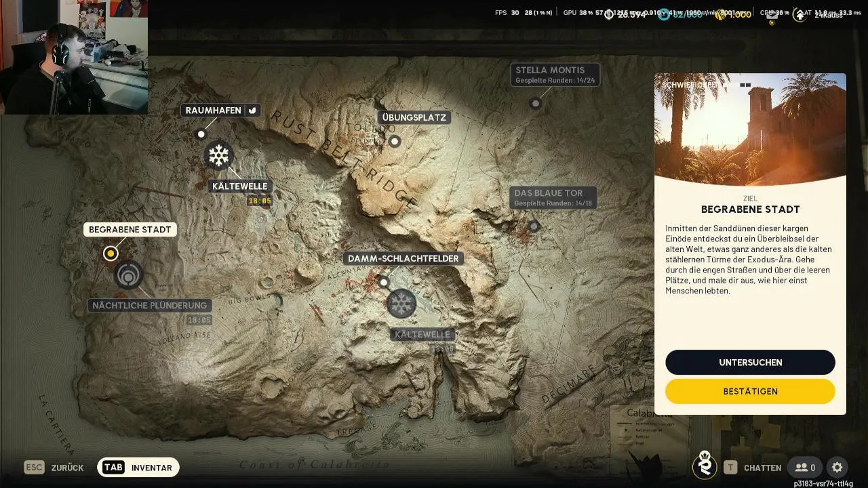868x488 pixels.
Task: Click the ZIEL heading in the info panel
Action: pos(750,199)
